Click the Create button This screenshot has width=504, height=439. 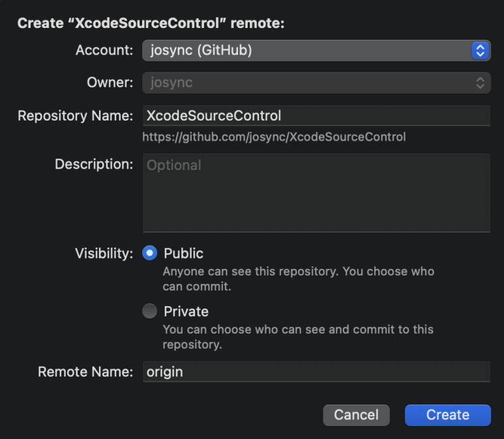coord(448,415)
